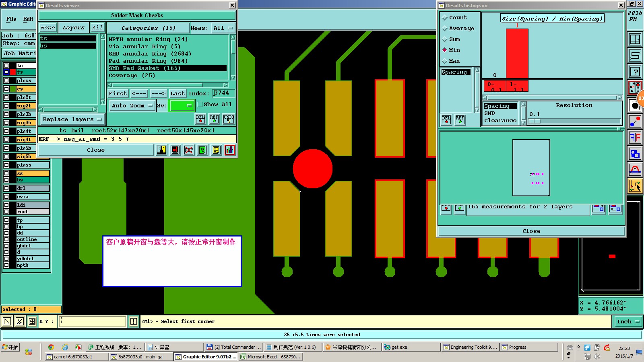Click the red trapezoid profile icon

[635, 170]
